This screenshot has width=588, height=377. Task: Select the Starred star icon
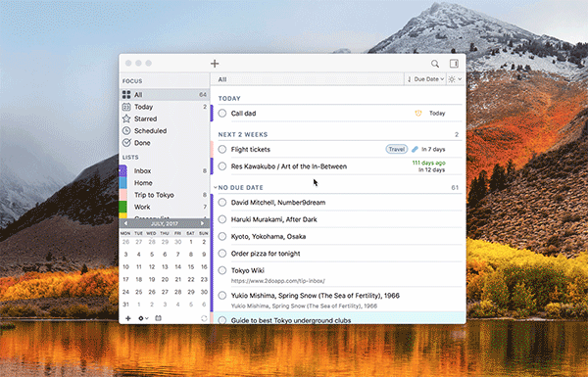(126, 118)
